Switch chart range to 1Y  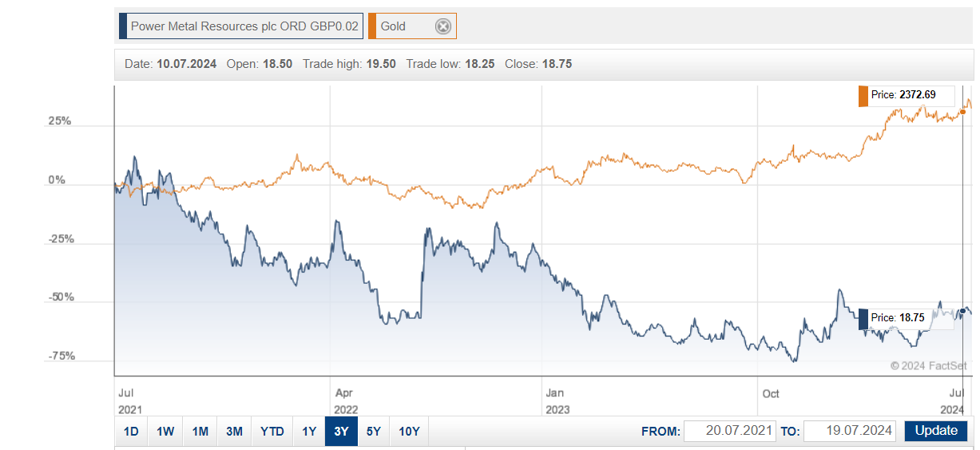309,432
